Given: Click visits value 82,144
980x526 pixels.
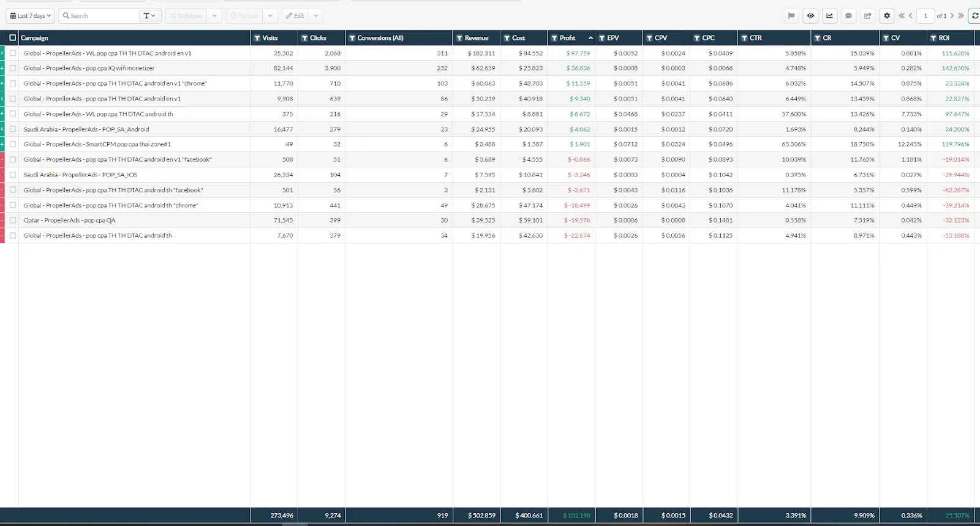Looking at the screenshot, I should click(x=283, y=68).
